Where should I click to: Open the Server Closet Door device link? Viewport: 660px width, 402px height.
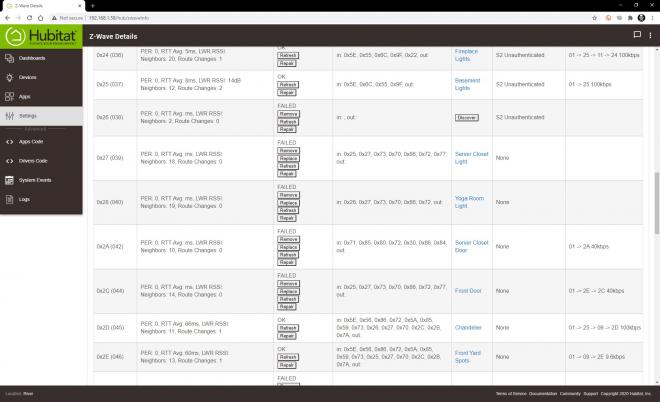pyautogui.click(x=471, y=247)
